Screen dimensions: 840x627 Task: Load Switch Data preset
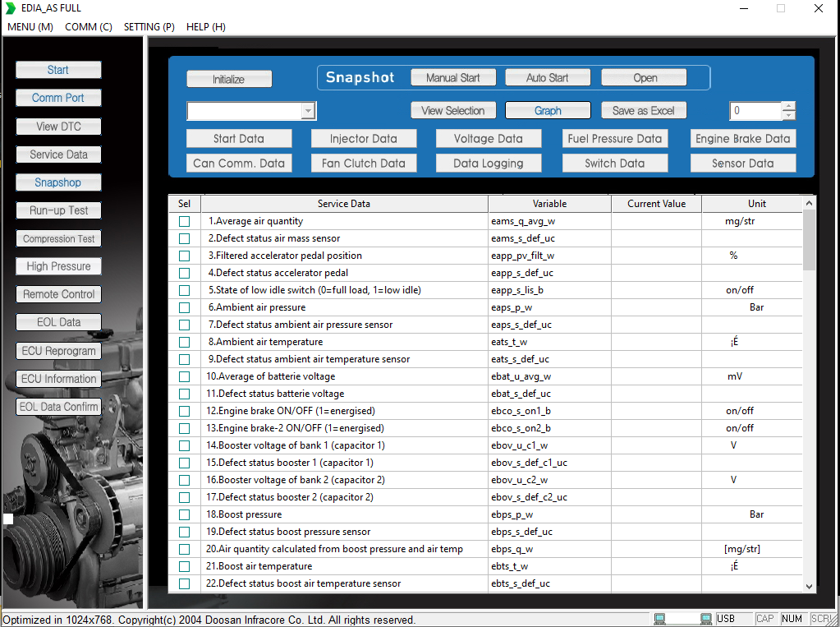(x=615, y=163)
